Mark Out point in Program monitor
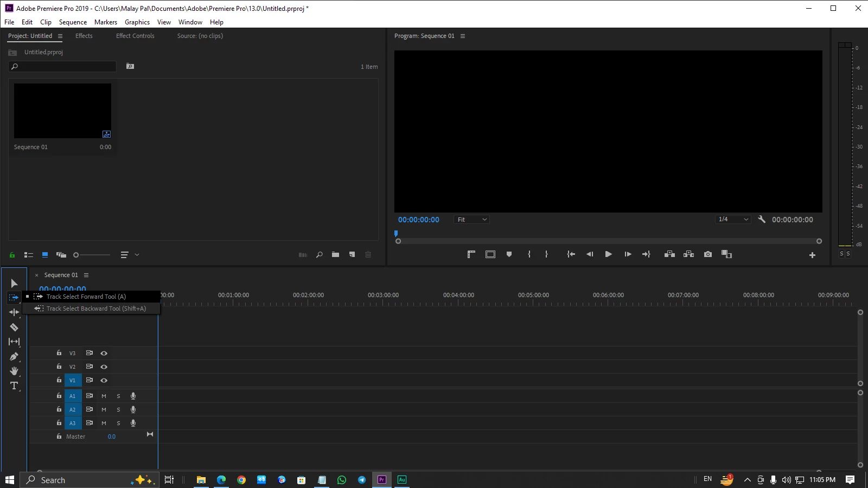 coord(546,254)
